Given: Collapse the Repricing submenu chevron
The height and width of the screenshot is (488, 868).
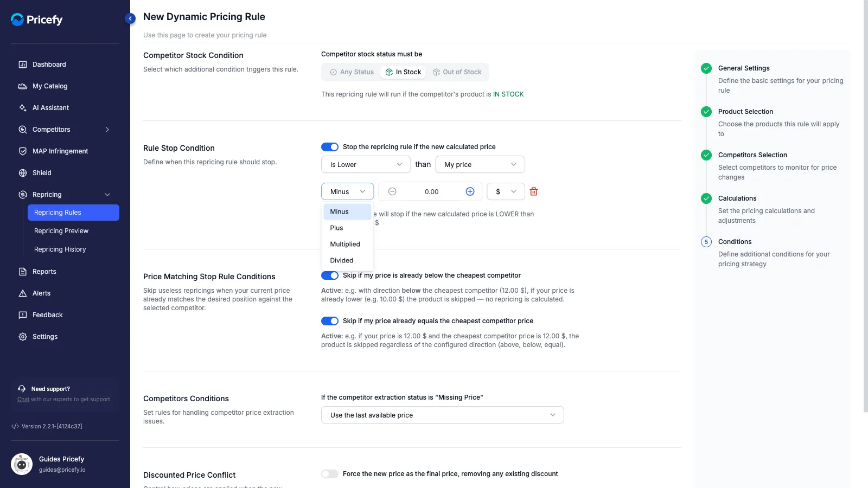Looking at the screenshot, I should click(107, 195).
